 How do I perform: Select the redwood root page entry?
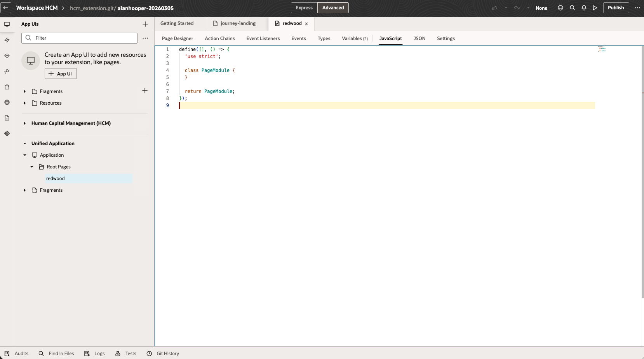[x=55, y=178]
